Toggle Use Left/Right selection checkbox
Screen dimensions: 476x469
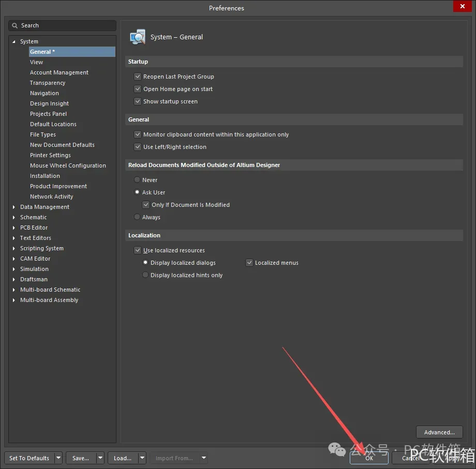[138, 147]
